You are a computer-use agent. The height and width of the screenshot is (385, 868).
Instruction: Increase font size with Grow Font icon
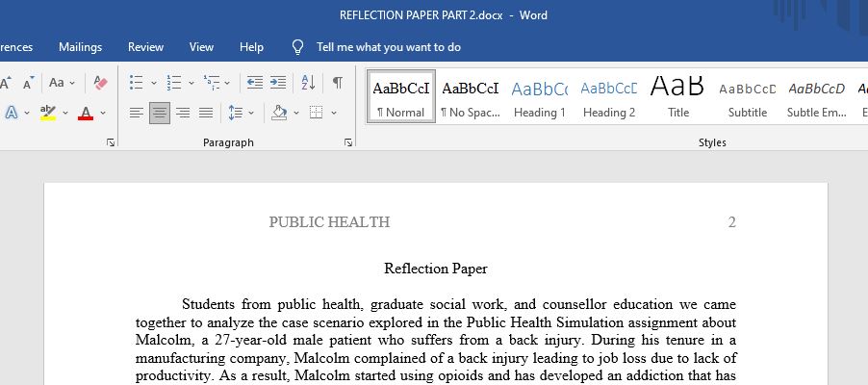pyautogui.click(x=6, y=83)
